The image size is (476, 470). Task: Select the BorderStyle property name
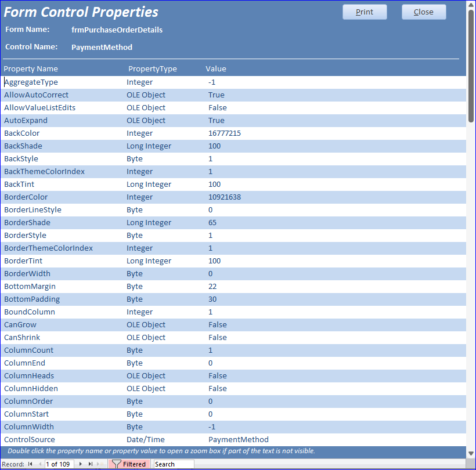(25, 235)
